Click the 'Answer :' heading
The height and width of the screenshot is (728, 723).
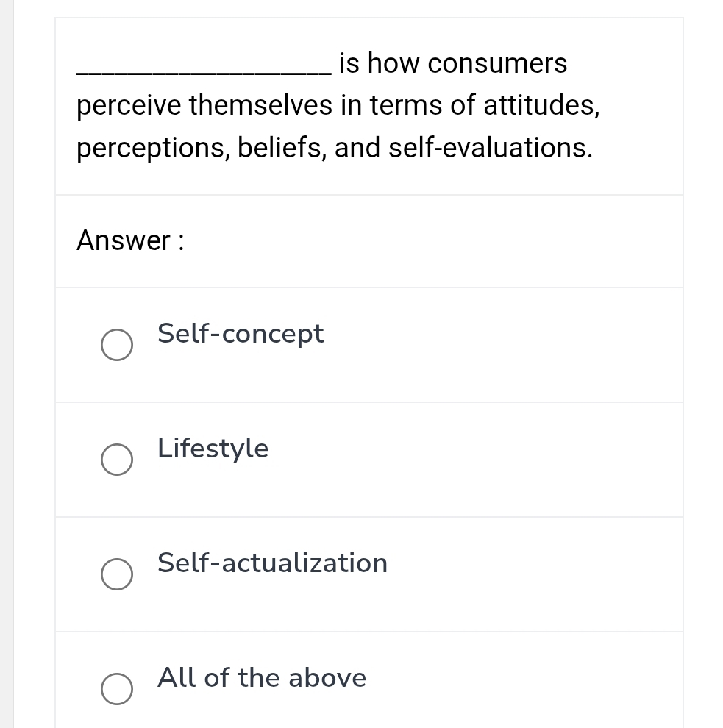coord(130,240)
